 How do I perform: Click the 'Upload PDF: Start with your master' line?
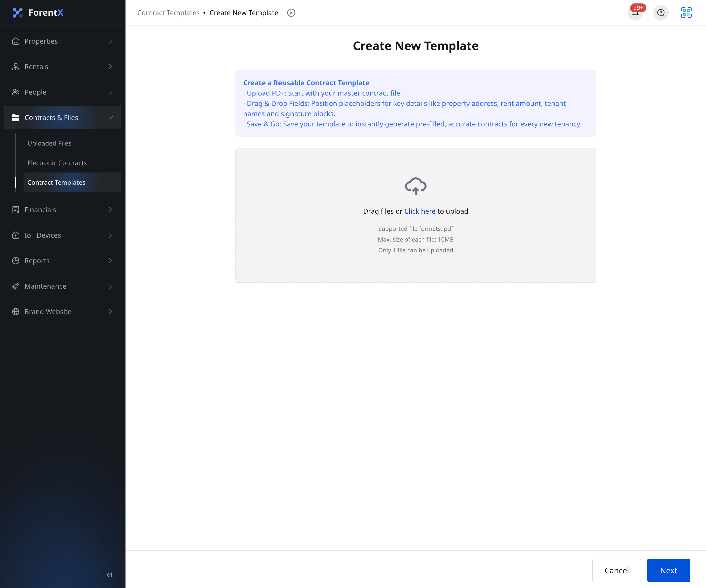pos(322,93)
